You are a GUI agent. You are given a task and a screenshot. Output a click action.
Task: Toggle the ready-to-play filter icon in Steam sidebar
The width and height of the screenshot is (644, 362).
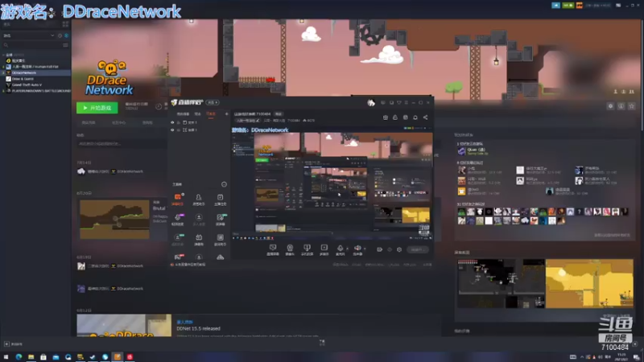(66, 35)
